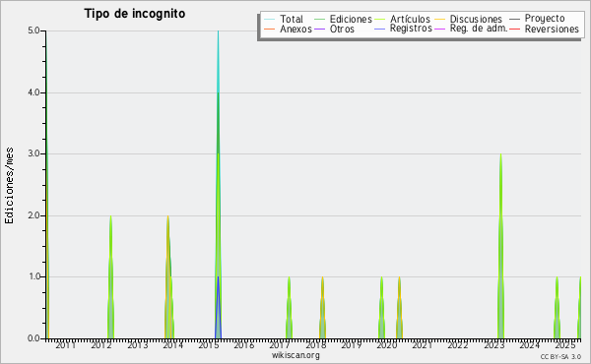Image resolution: width=591 pixels, height=364 pixels.
Task: Click the 4.0 y-axis value
Action: (x=33, y=92)
